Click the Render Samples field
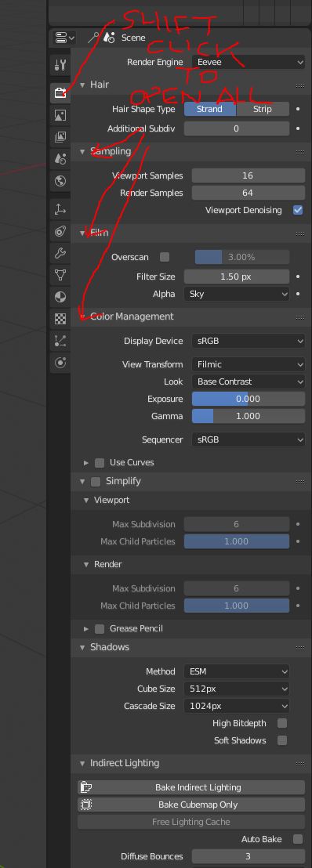The width and height of the screenshot is (312, 868). point(249,193)
